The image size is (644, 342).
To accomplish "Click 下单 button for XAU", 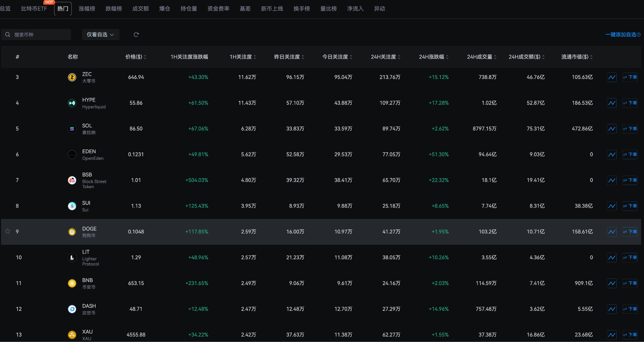I will 630,335.
